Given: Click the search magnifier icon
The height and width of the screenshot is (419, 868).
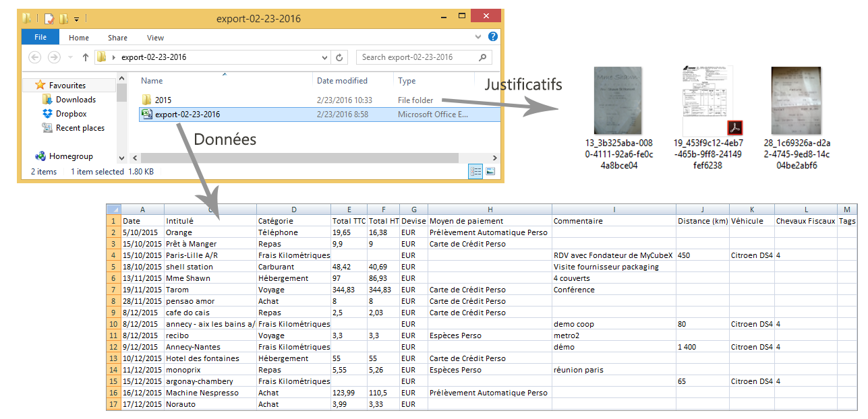Looking at the screenshot, I should coord(483,57).
